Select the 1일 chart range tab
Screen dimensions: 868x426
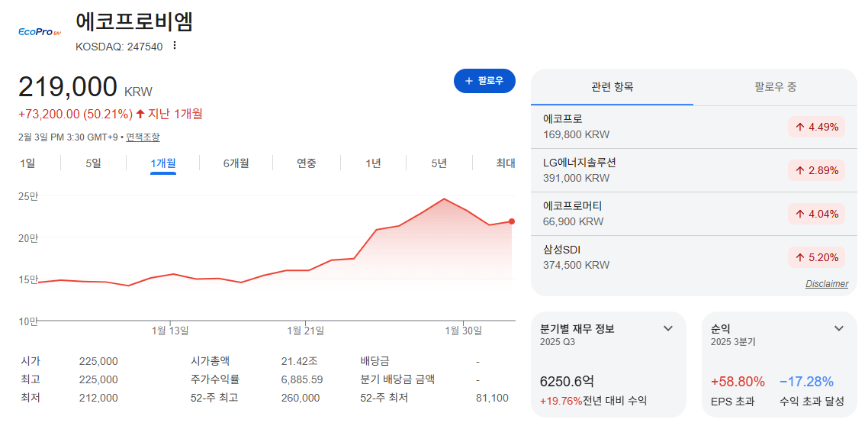27,163
